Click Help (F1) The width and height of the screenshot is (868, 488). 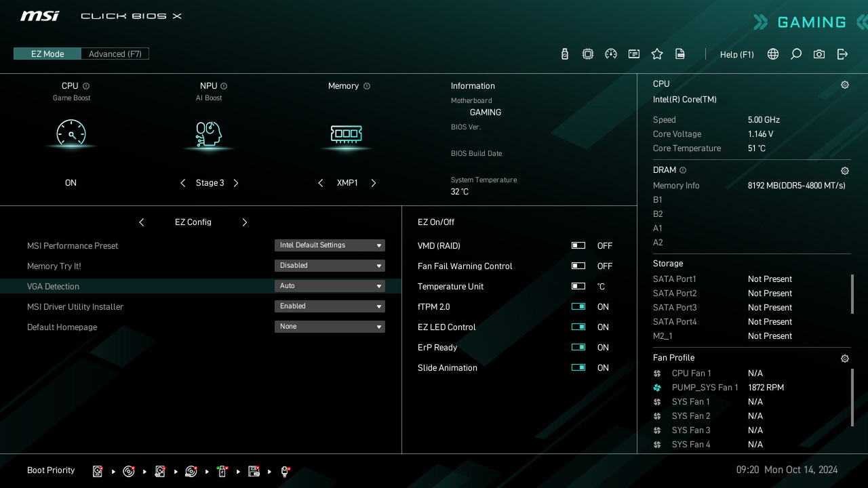click(x=736, y=54)
